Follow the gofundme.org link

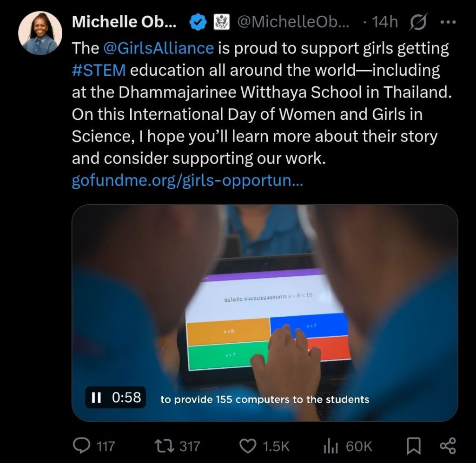click(187, 181)
